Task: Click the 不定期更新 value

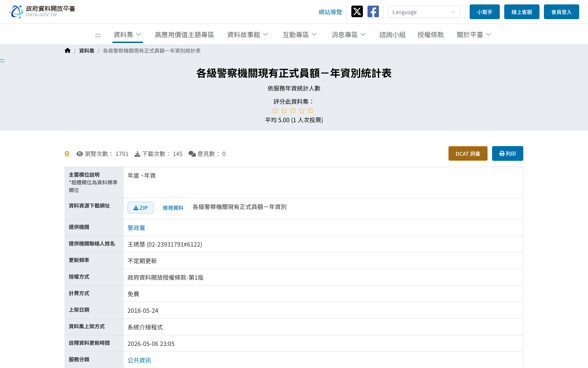Action: [142, 261]
